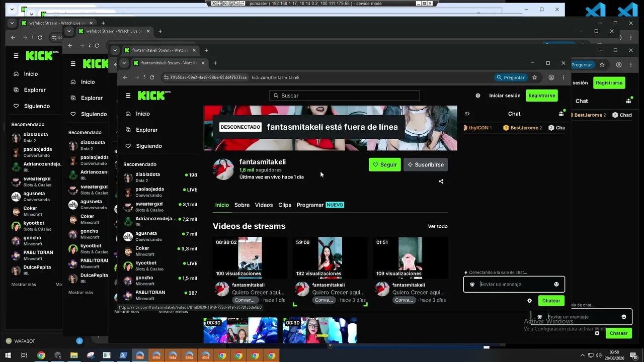The height and width of the screenshot is (362, 644).
Task: Open File Explorer from the taskbar
Action: [74, 355]
